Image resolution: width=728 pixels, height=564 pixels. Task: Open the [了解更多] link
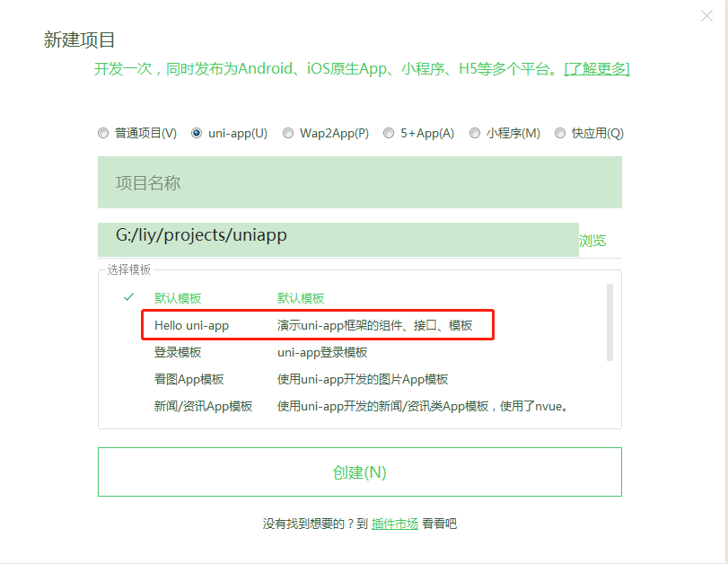tap(597, 69)
